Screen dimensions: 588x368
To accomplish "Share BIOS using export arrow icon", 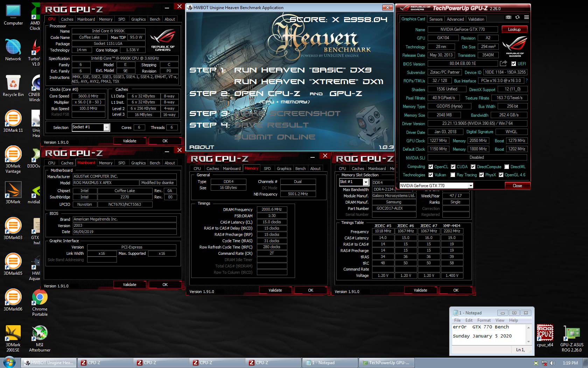I will (503, 63).
